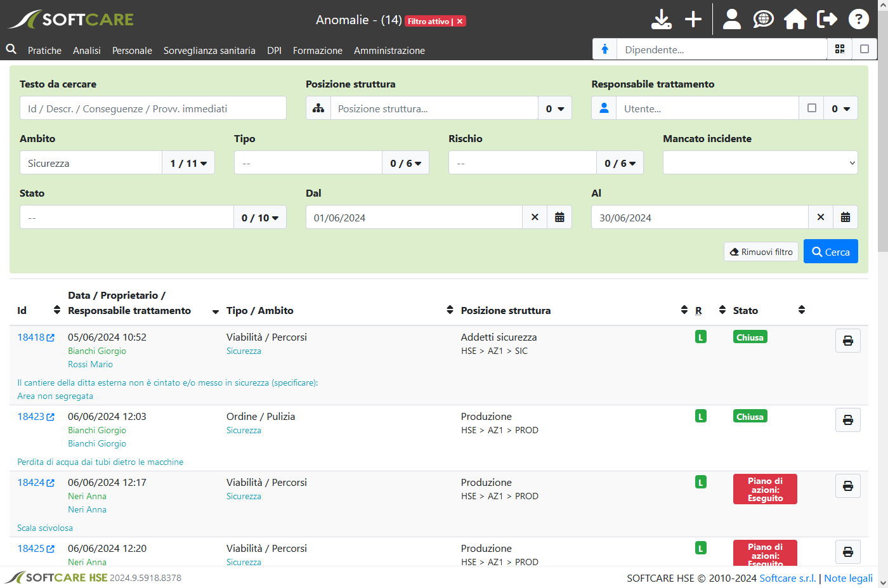Go to home via house icon
This screenshot has width=888, height=588.
click(x=795, y=19)
